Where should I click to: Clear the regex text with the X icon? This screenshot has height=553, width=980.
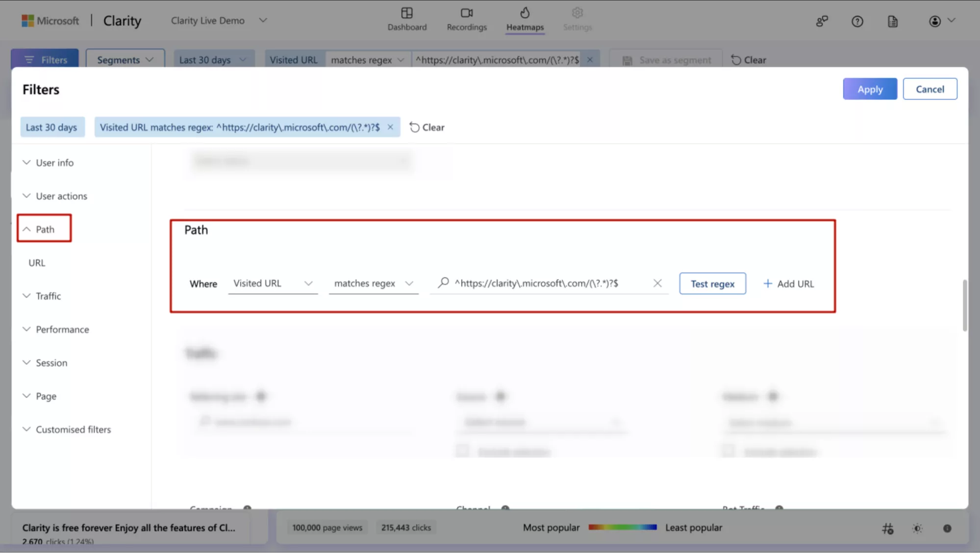click(657, 283)
